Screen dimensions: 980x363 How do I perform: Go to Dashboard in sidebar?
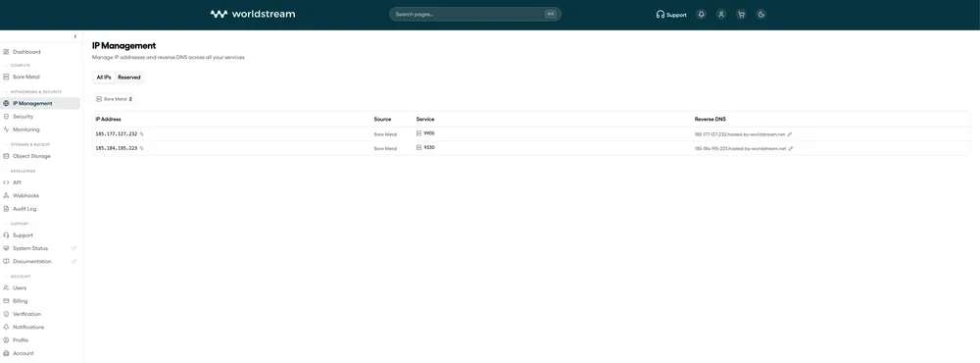[x=26, y=52]
